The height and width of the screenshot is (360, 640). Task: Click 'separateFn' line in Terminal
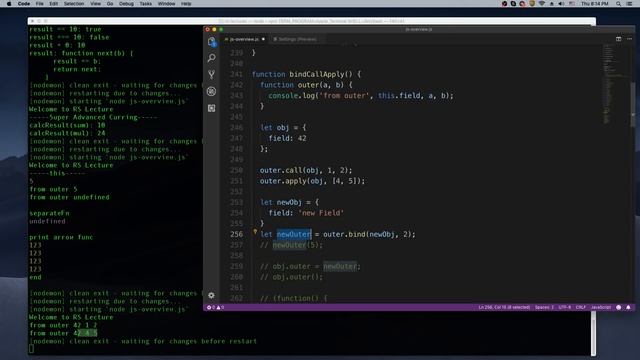click(x=49, y=213)
